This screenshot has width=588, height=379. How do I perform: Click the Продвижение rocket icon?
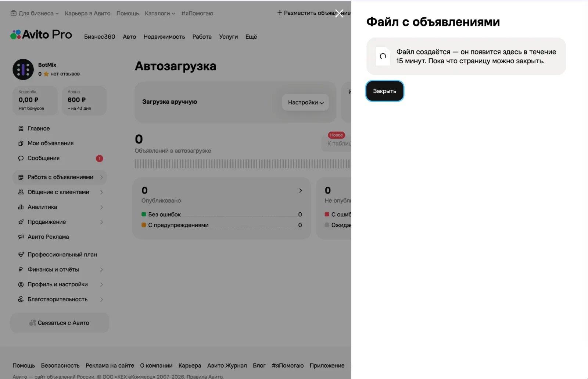pos(21,222)
